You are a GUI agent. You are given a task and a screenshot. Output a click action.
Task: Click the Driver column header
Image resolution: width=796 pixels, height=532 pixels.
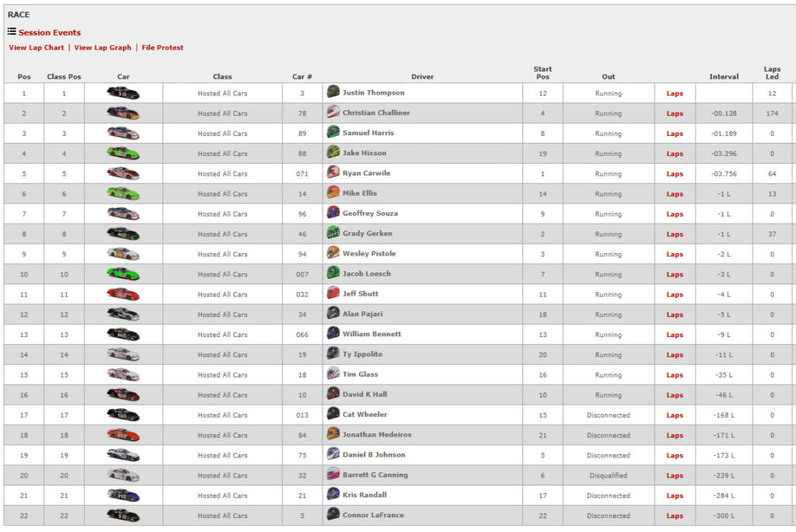(x=422, y=77)
